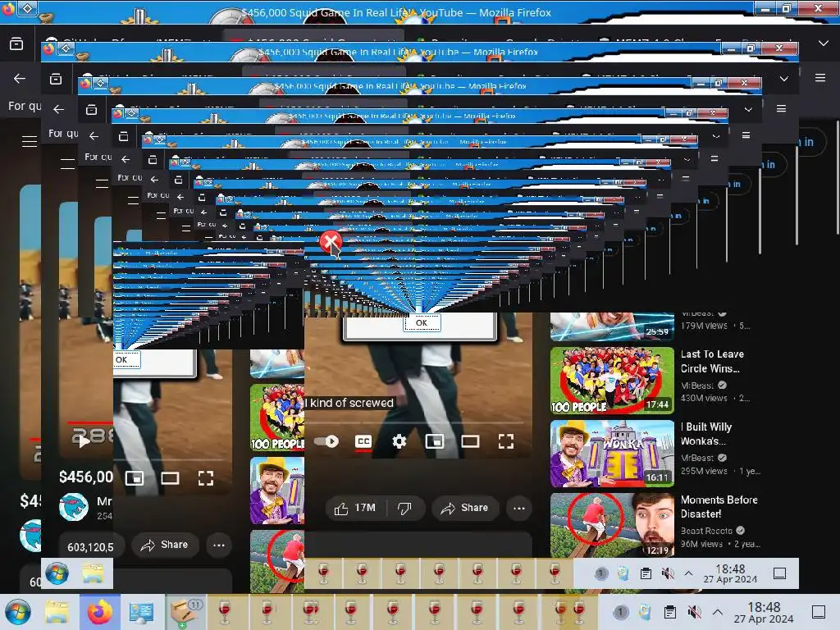Open File Explorer from the bottom taskbar
840x630 pixels.
pos(57,612)
